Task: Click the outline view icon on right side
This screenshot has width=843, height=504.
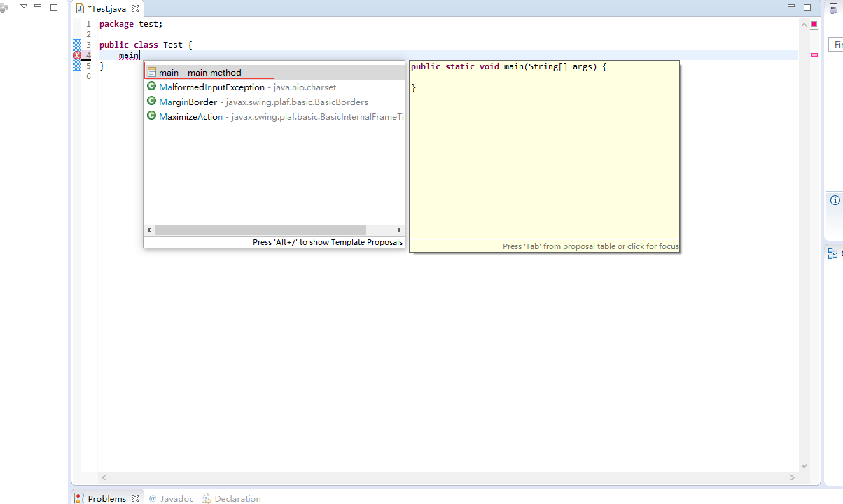Action: coord(832,254)
